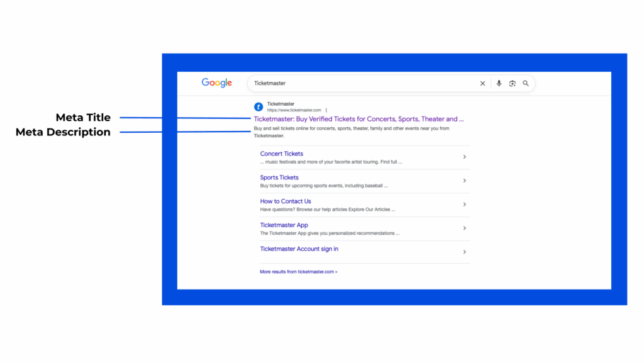644x362 pixels.
Task: Click the Google logo
Action: coord(216,83)
